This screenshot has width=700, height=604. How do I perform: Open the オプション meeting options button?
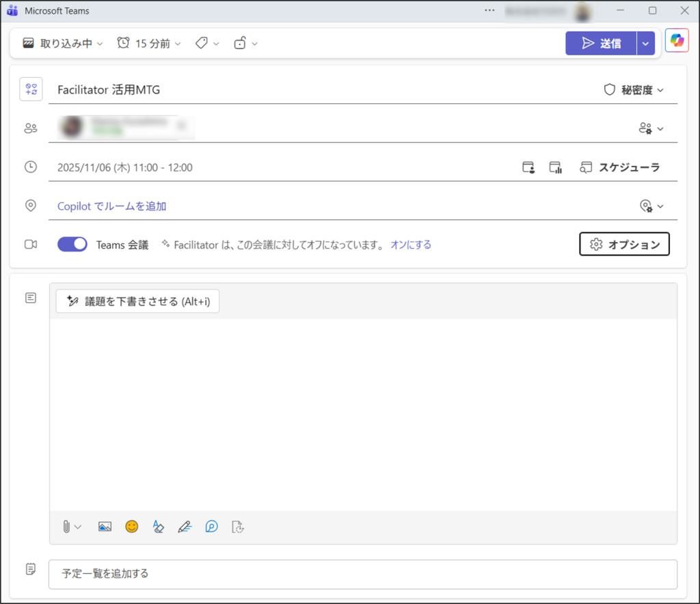pyautogui.click(x=624, y=245)
